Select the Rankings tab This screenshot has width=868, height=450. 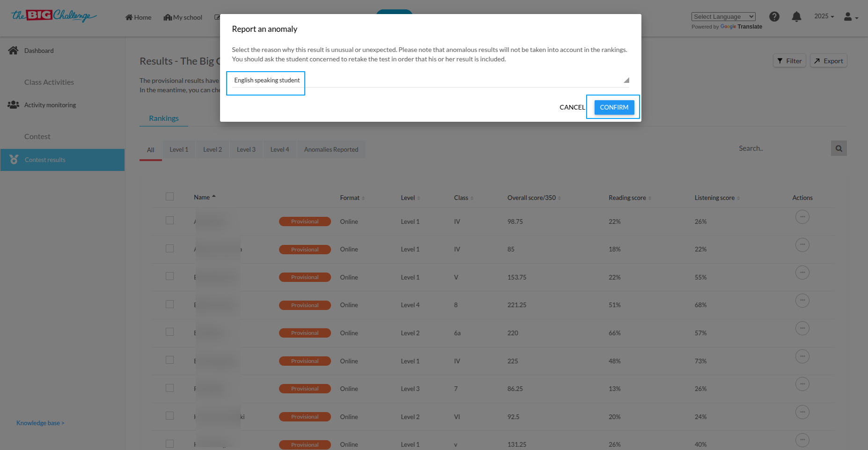click(164, 118)
